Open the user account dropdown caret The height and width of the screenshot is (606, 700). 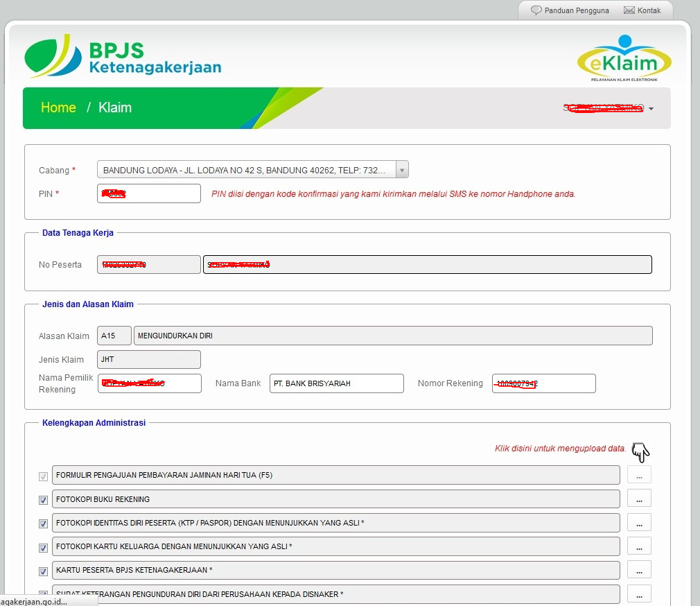(651, 109)
